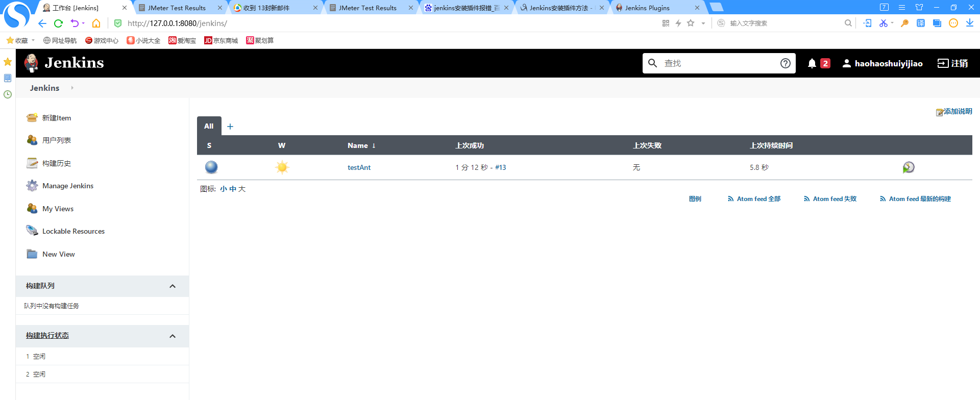The width and height of the screenshot is (980, 400).
Task: Open My Views icon
Action: click(x=32, y=209)
